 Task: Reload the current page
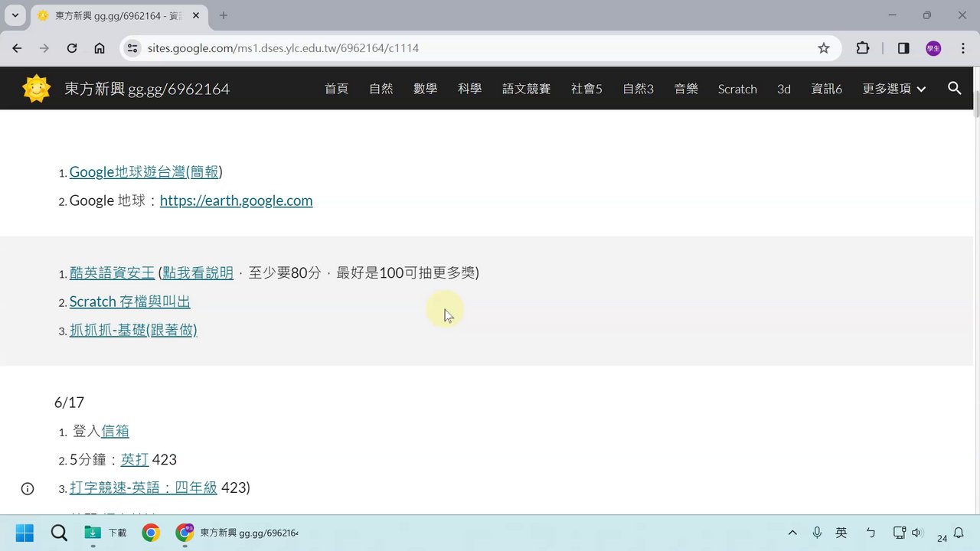point(72,48)
